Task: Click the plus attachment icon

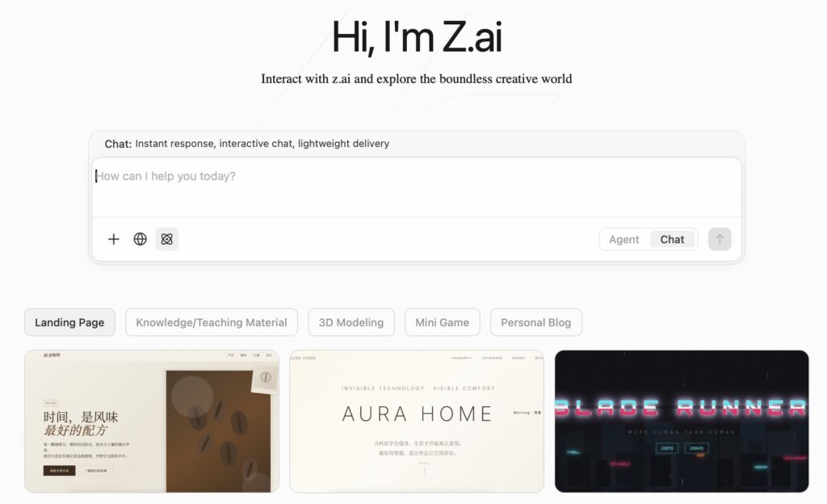Action: pyautogui.click(x=113, y=239)
